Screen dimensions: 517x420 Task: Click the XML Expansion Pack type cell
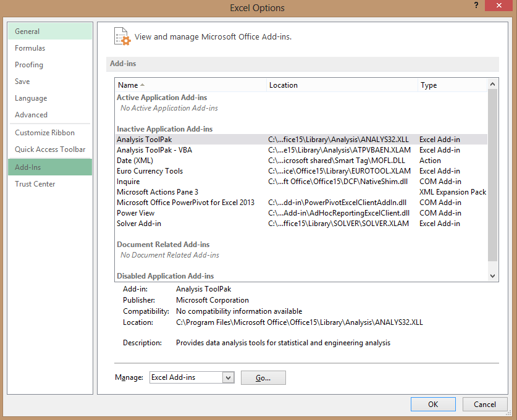[453, 192]
